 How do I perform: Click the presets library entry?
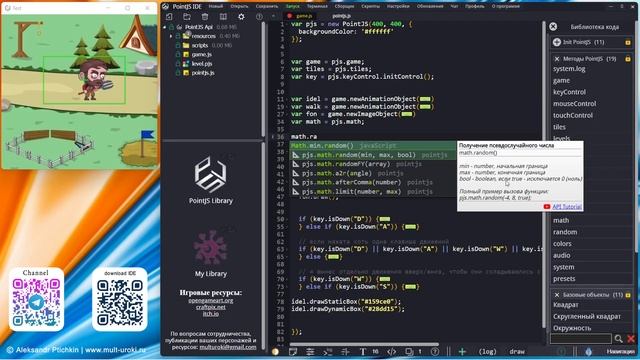564,279
